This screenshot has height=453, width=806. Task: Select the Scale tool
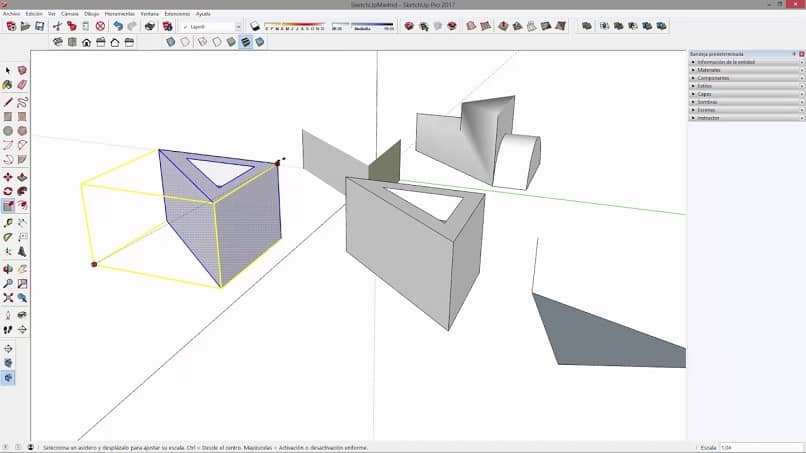pos(8,206)
